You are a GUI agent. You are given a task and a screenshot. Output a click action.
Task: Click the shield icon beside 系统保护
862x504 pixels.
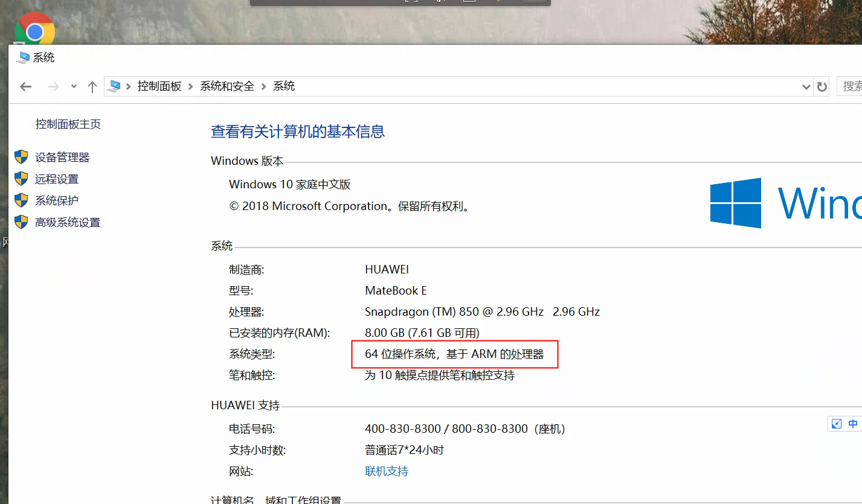21,200
